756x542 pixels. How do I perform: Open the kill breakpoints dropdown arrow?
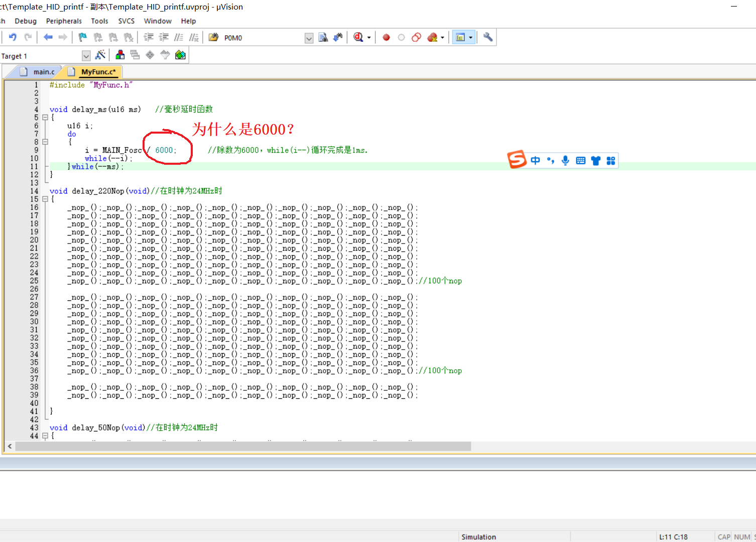coord(442,38)
